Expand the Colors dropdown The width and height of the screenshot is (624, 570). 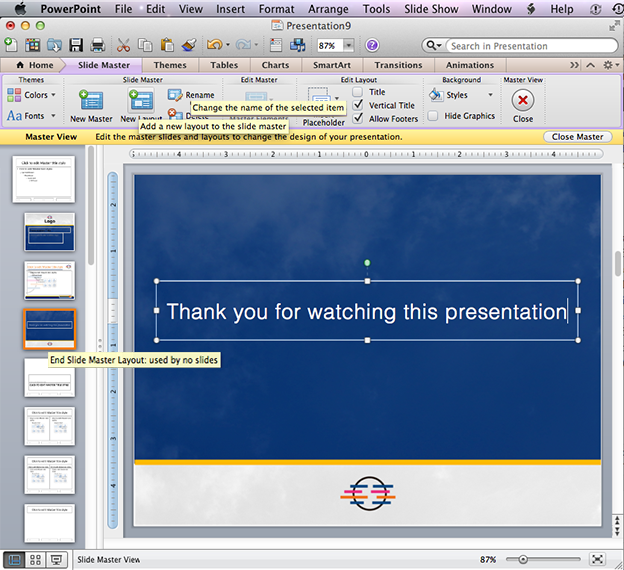pos(32,95)
